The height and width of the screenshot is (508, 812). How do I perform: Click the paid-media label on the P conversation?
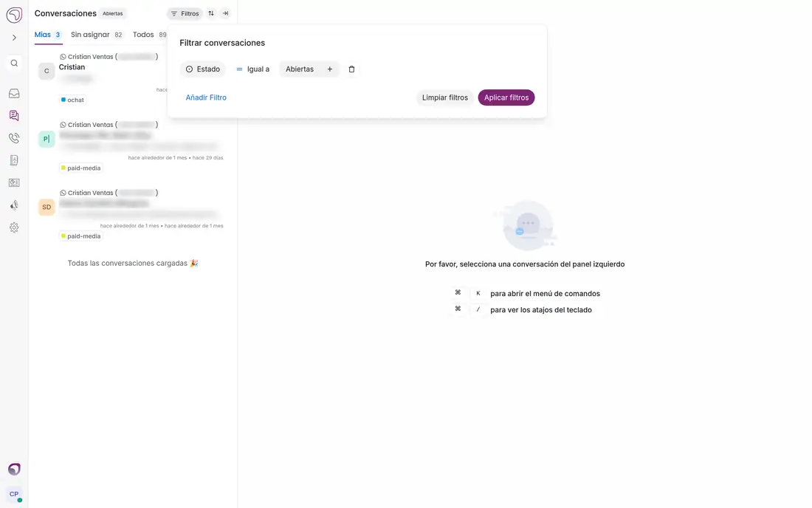pos(80,168)
